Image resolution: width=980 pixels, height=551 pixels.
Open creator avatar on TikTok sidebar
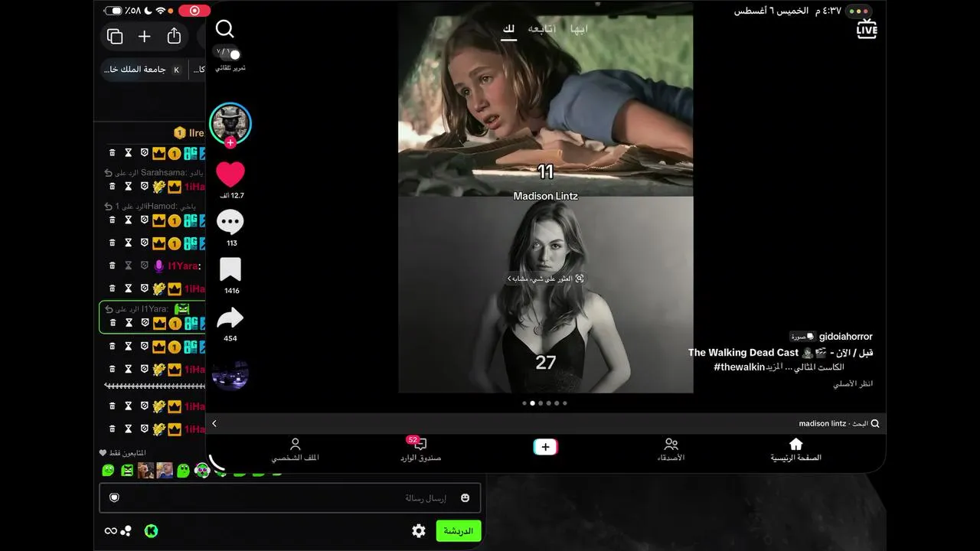click(230, 122)
